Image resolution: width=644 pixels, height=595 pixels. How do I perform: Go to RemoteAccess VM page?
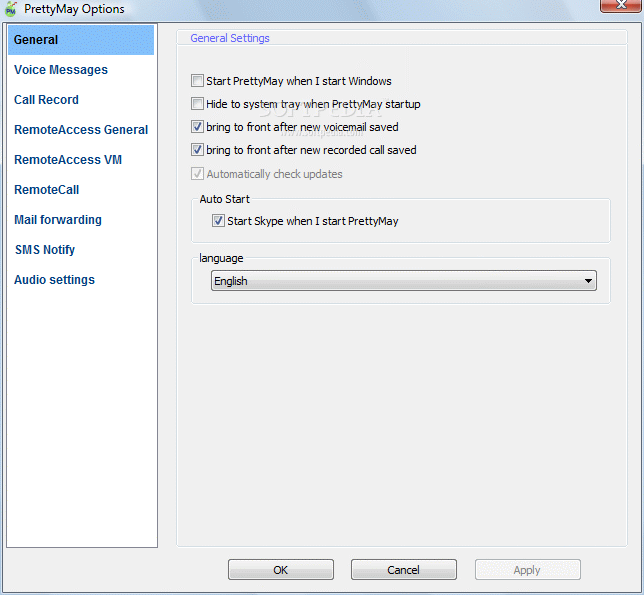click(x=68, y=160)
